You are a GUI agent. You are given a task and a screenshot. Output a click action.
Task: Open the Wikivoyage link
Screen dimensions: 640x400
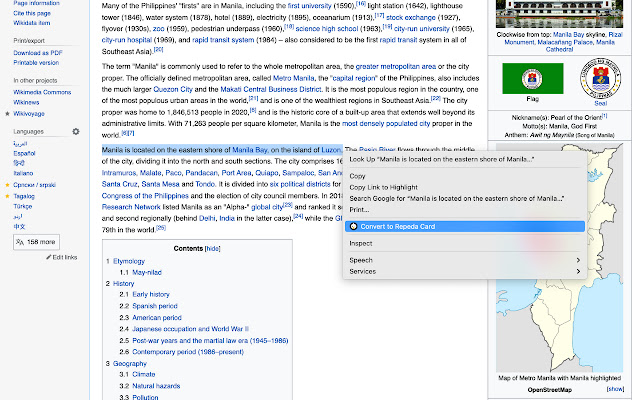coord(29,114)
